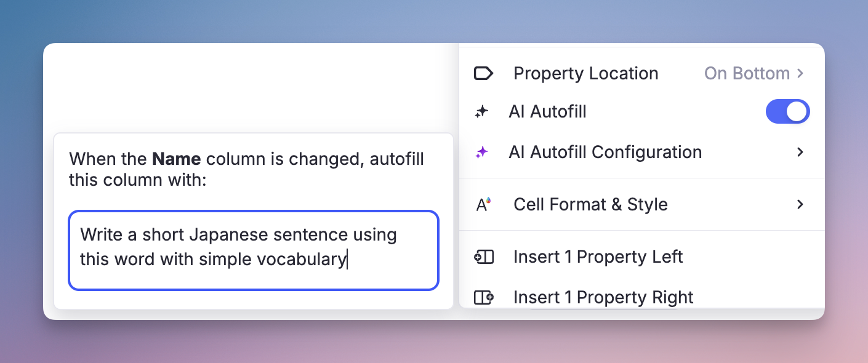Choose Insert 1 Property Left
This screenshot has width=868, height=363.
pyautogui.click(x=598, y=257)
